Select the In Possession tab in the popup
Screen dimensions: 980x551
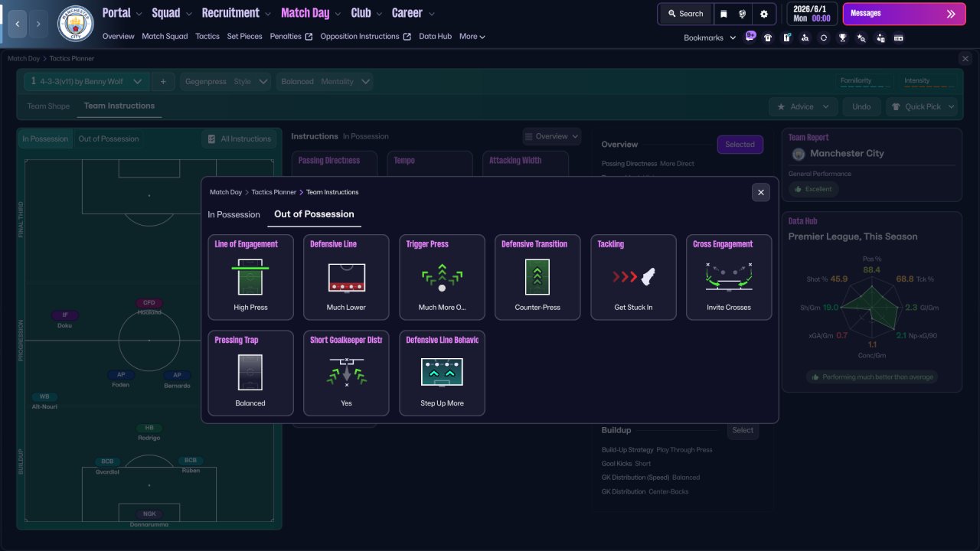234,214
